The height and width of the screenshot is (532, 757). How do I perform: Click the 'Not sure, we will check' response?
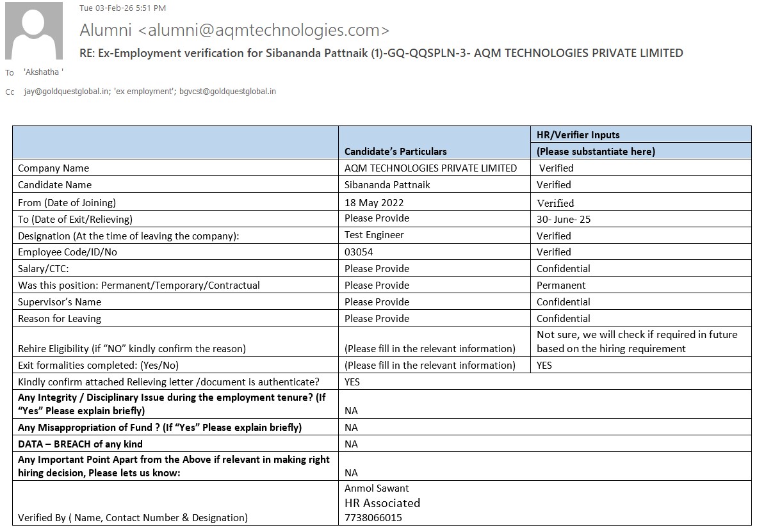pyautogui.click(x=637, y=341)
